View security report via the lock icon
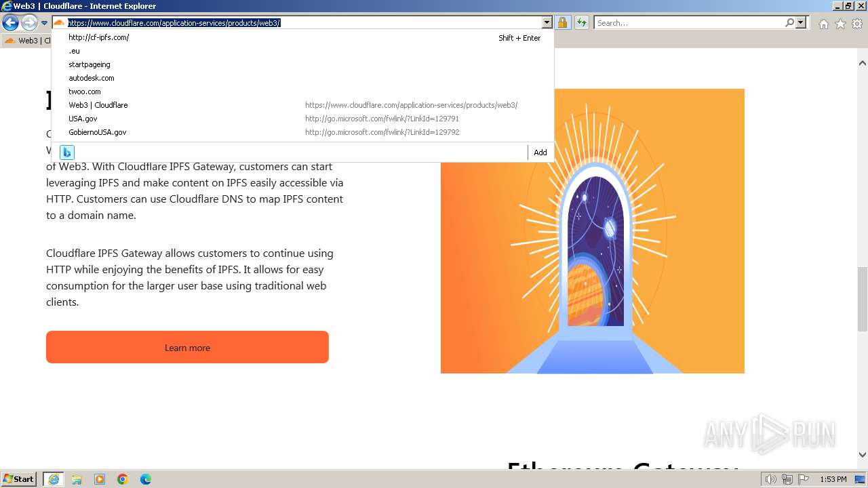The image size is (868, 488). click(x=563, y=23)
